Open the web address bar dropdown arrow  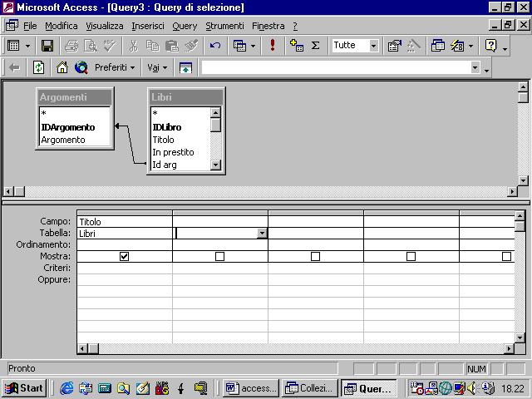point(475,68)
